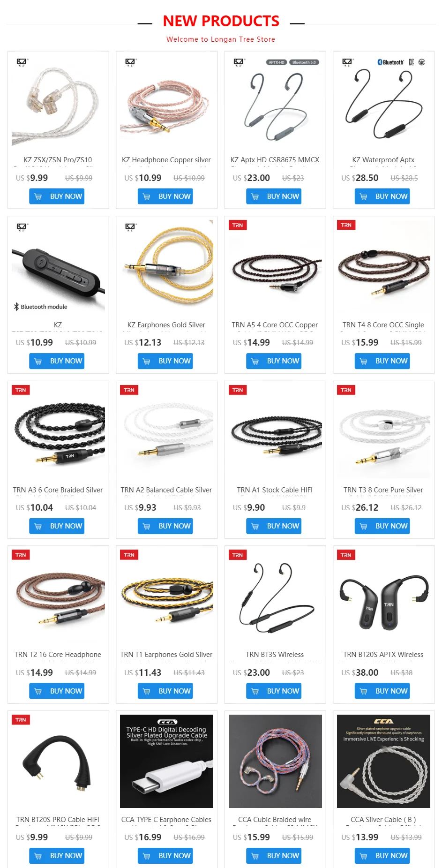Click the KZ logo on ZSX/ZSN Pro cable image

(22, 62)
